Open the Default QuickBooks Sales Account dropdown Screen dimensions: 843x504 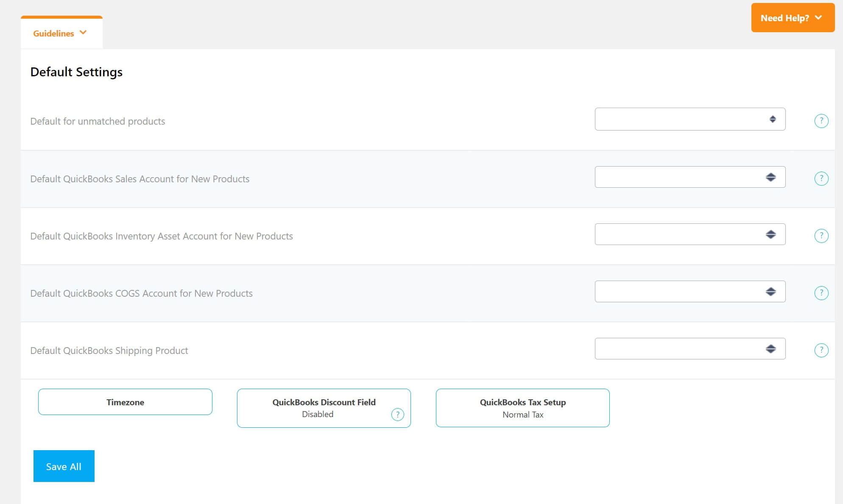690,177
